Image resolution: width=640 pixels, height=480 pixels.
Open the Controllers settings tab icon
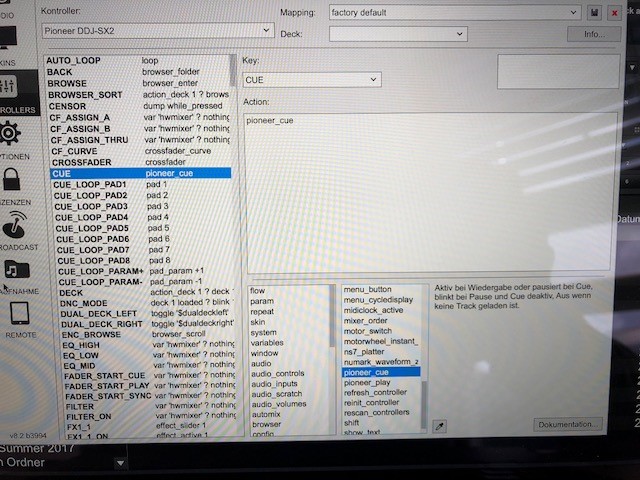tap(9, 86)
